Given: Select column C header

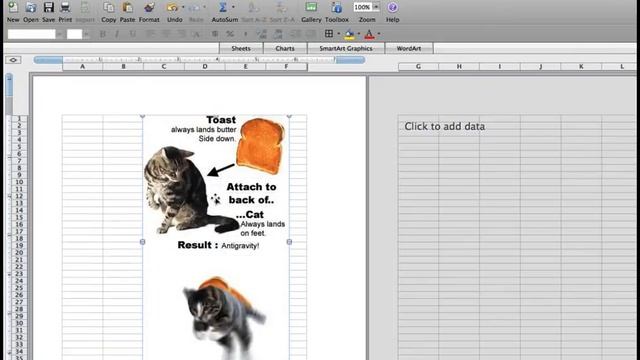Looking at the screenshot, I should [x=164, y=67].
